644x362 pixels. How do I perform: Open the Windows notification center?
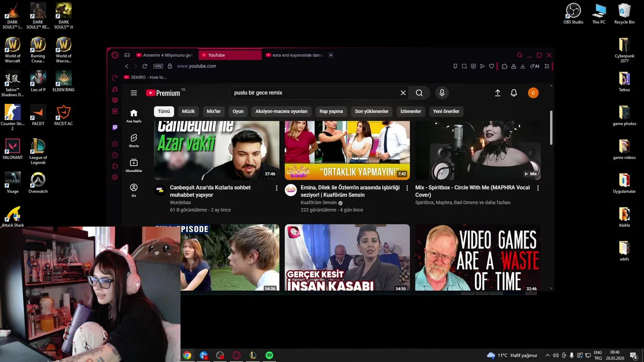tap(634, 355)
